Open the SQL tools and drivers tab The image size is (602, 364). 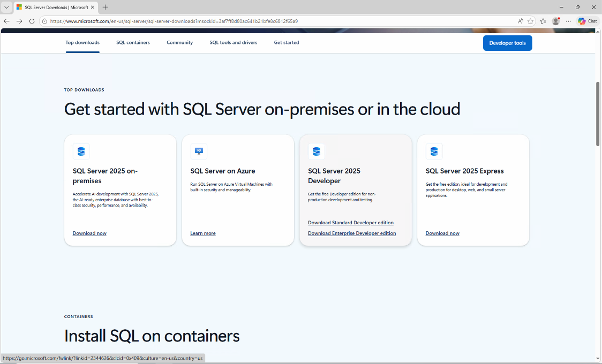(x=234, y=43)
